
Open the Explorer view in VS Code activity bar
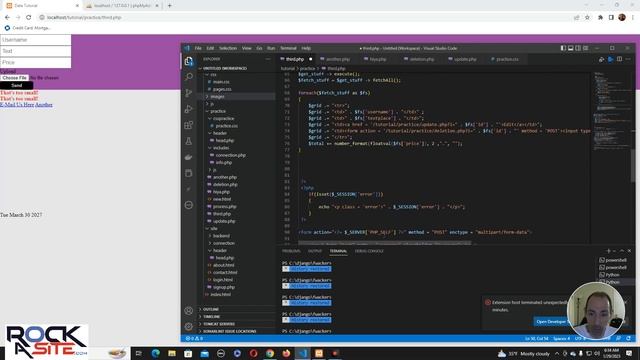(189, 61)
